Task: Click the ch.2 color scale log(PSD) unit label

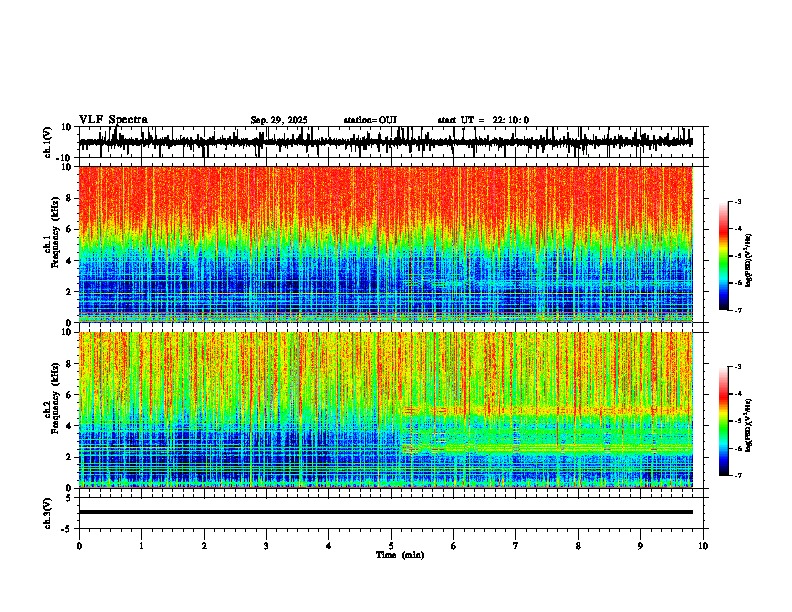Action: 749,424
